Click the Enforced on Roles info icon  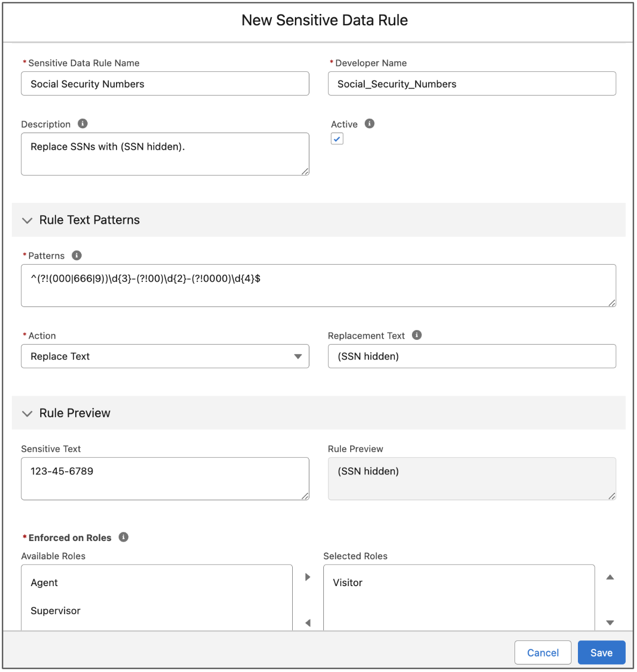point(124,537)
